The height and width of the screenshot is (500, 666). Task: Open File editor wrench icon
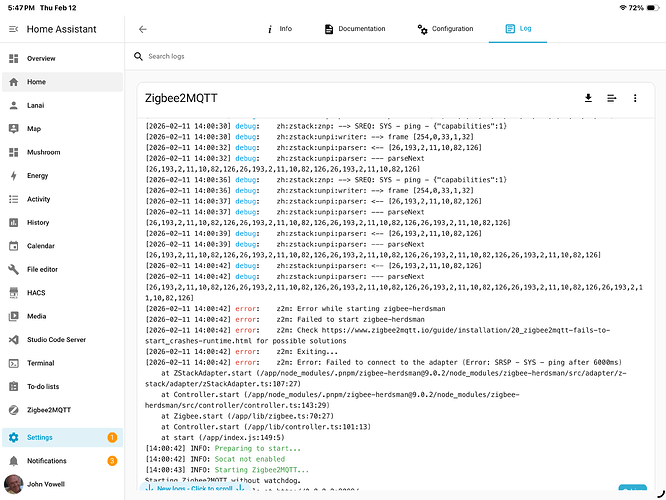(14, 269)
